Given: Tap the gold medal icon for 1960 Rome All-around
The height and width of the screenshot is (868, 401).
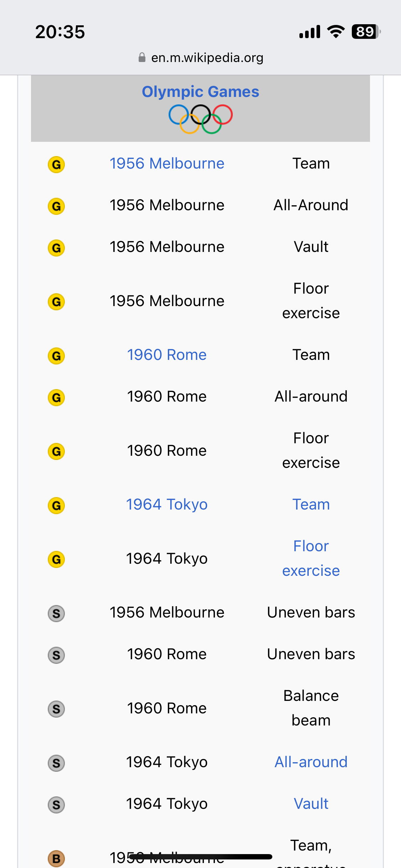Looking at the screenshot, I should point(56,398).
